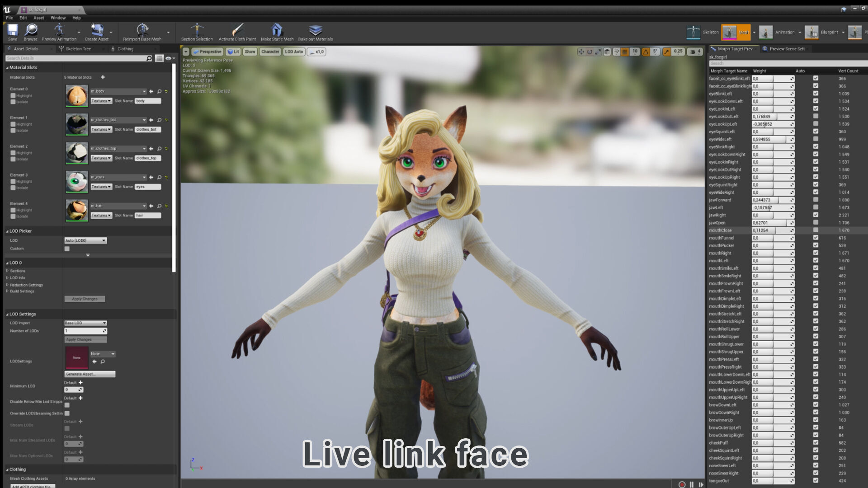Click the Create Asset icon

(x=97, y=32)
